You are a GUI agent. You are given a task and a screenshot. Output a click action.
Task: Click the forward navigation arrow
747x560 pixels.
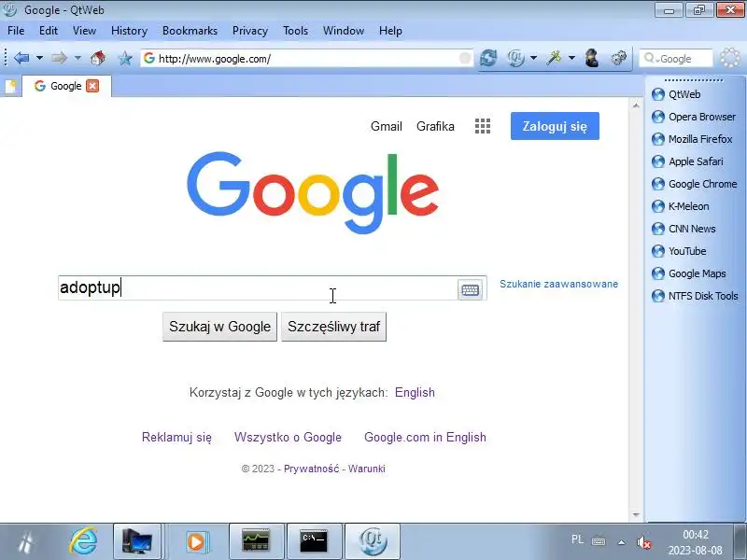coord(60,59)
